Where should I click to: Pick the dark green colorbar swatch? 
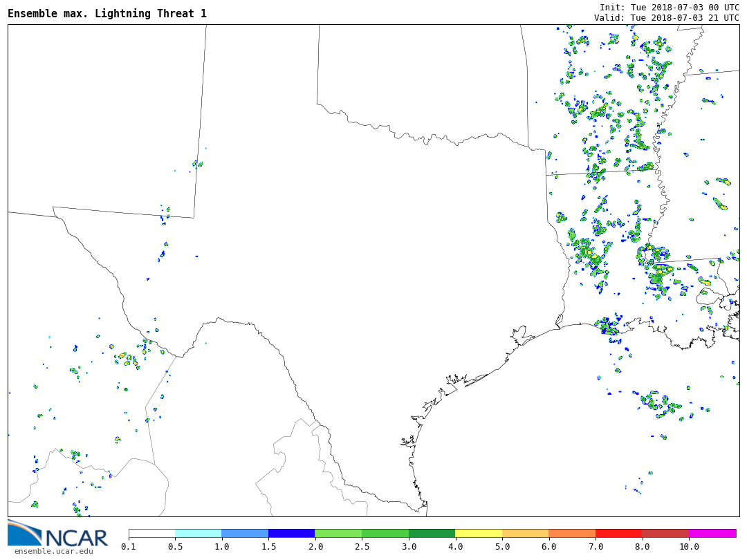432,534
